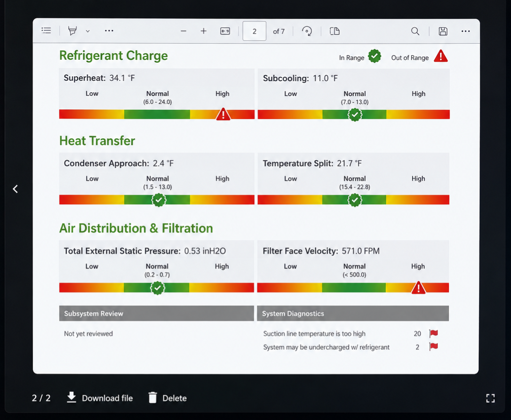
Task: Open more options at toolbar right end
Action: pyautogui.click(x=466, y=31)
